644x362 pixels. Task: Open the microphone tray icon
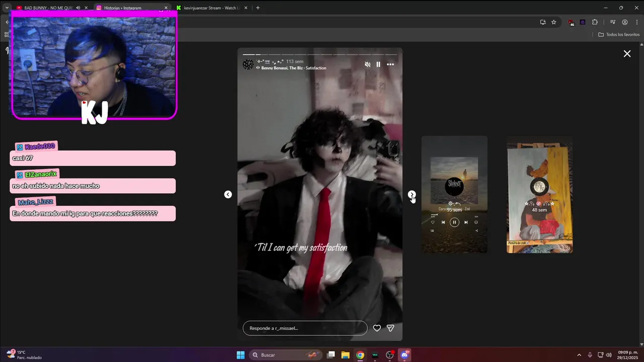point(590,355)
